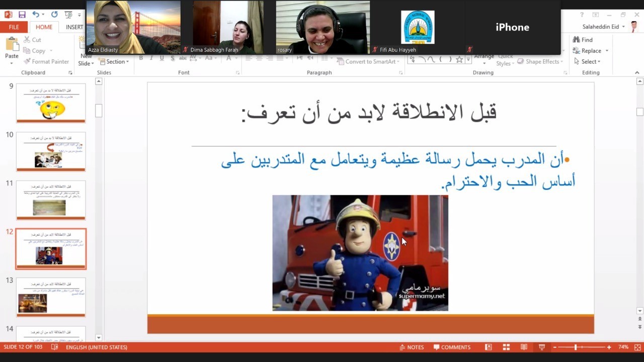Select the left brace shape
This screenshot has height=362, width=644.
441,59
